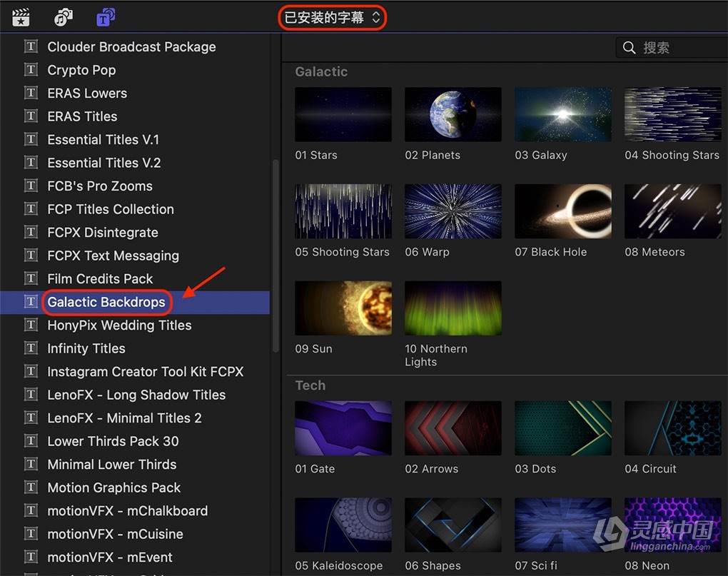This screenshot has height=576, width=728.
Task: Select the 05 Kaleidoscope thumbnail
Action: (x=343, y=525)
